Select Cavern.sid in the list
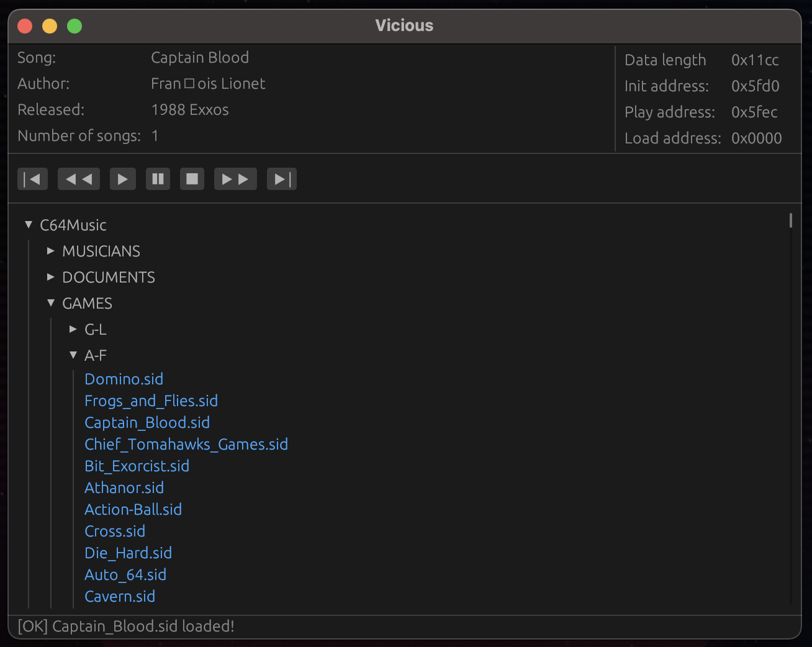 click(120, 596)
